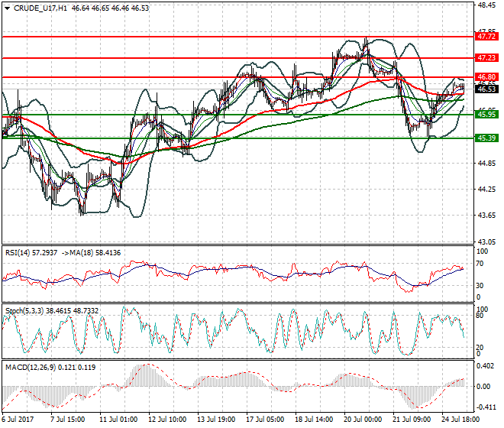The image size is (504, 428).
Task: Click the MACD scale 0.00 value
Action: [x=483, y=386]
